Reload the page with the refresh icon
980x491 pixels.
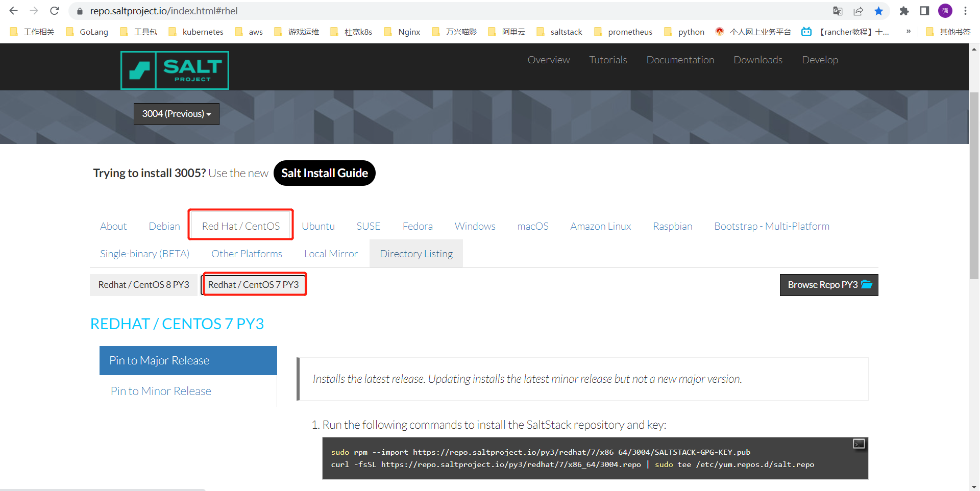tap(55, 11)
